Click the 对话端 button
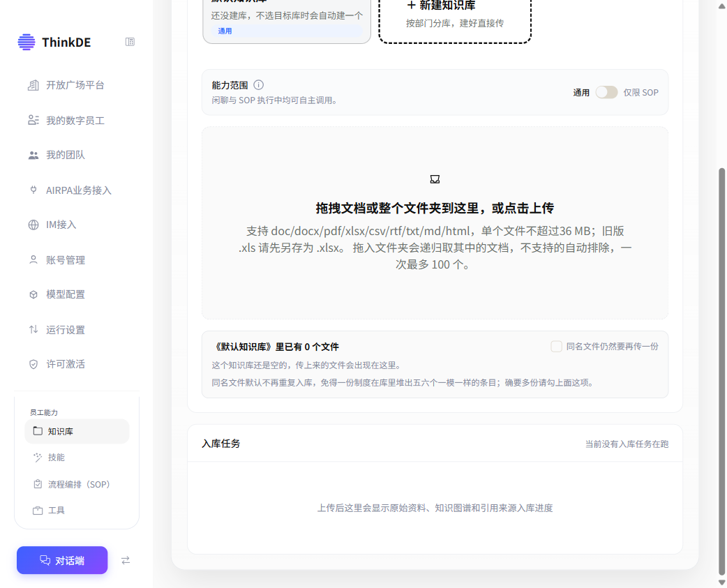This screenshot has width=727, height=588. (62, 560)
